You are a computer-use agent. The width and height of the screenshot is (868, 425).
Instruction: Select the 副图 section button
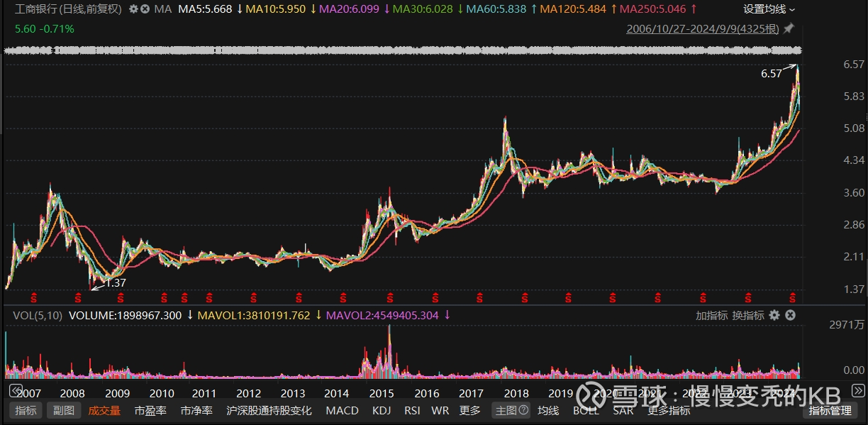tap(64, 410)
